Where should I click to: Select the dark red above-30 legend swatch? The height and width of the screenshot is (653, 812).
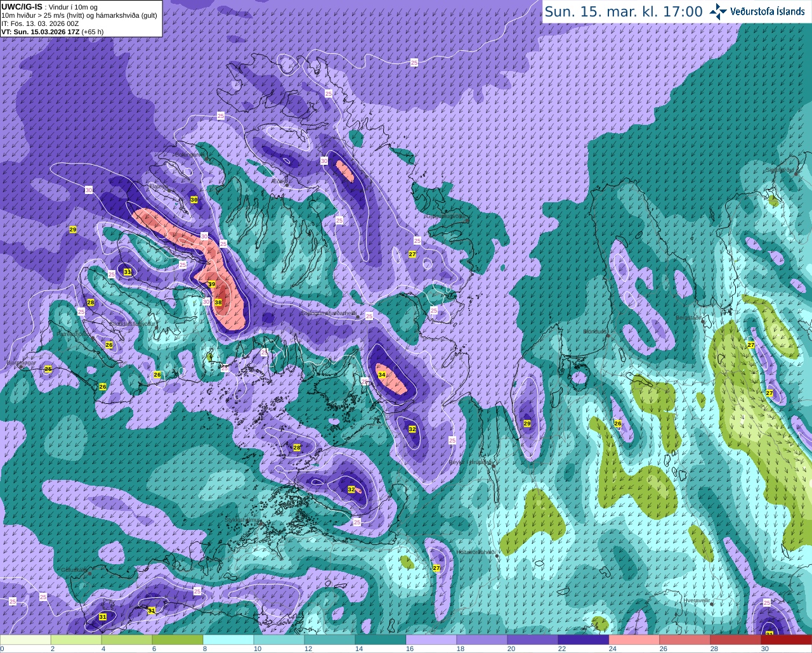(x=787, y=640)
